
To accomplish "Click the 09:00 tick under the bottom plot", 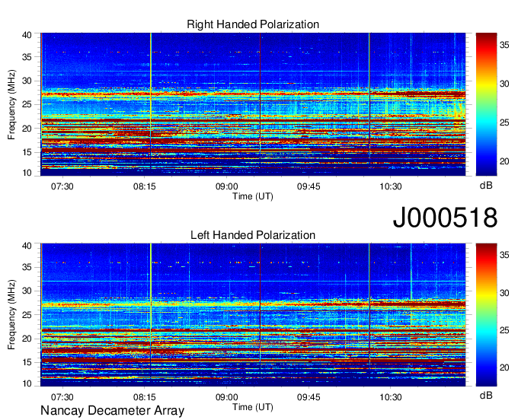I will (x=227, y=397).
